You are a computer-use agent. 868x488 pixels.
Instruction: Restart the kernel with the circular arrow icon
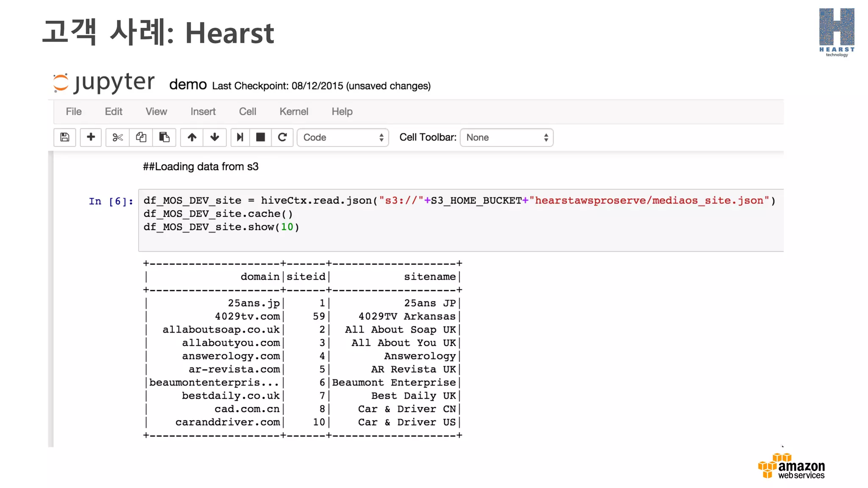click(282, 137)
